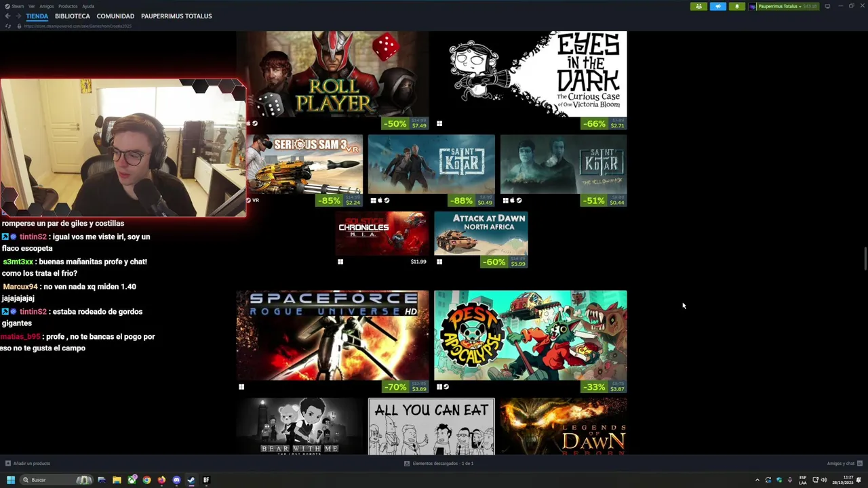Viewport: 868px width, 488px height.
Task: Switch to the TIENDA tab
Action: pos(37,16)
